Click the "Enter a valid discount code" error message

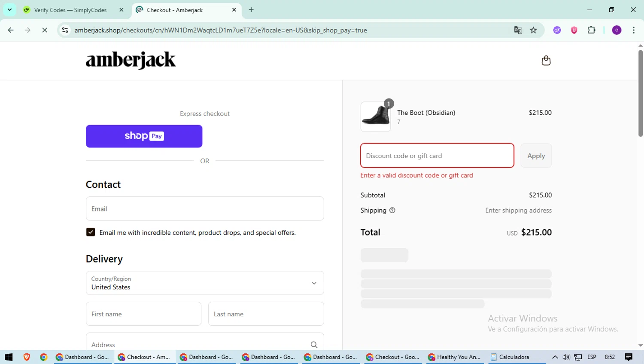pyautogui.click(x=416, y=175)
